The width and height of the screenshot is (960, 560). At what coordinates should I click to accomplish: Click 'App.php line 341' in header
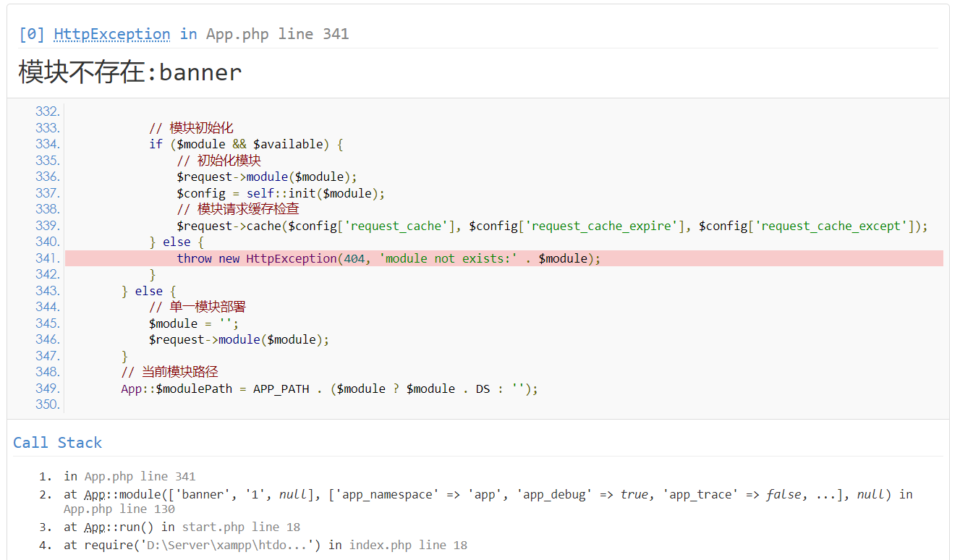(278, 34)
